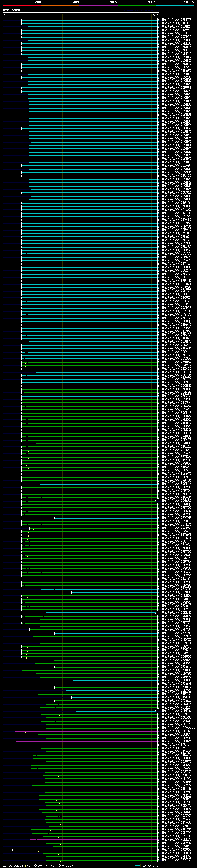Select hit label UniRef100_O23956

[x=177, y=223]
